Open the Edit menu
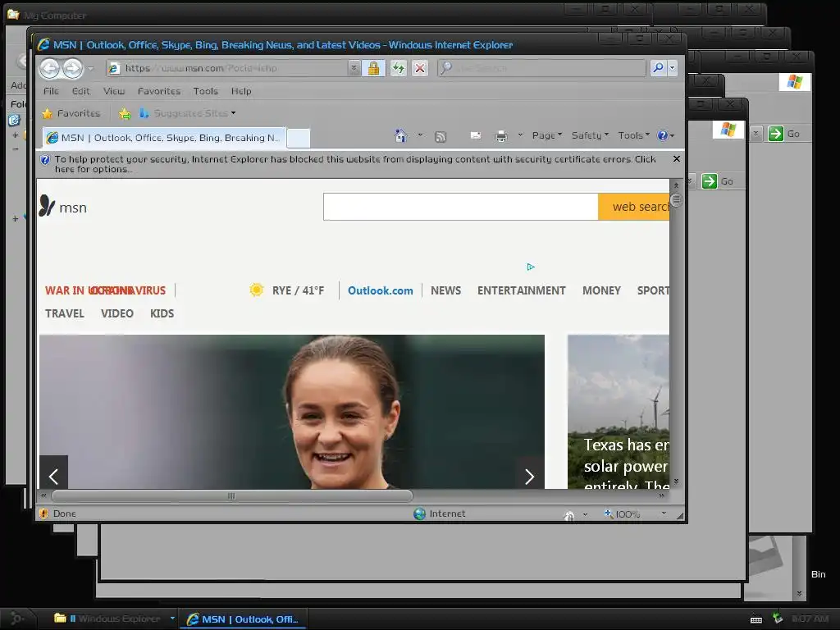Screen dimensions: 840x630 point(81,91)
